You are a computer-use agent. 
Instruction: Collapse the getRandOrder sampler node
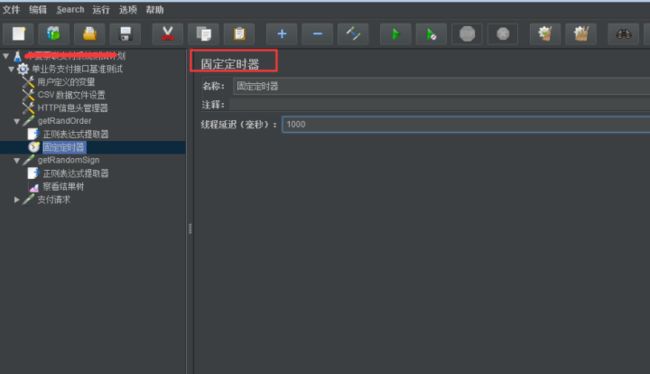(x=17, y=121)
